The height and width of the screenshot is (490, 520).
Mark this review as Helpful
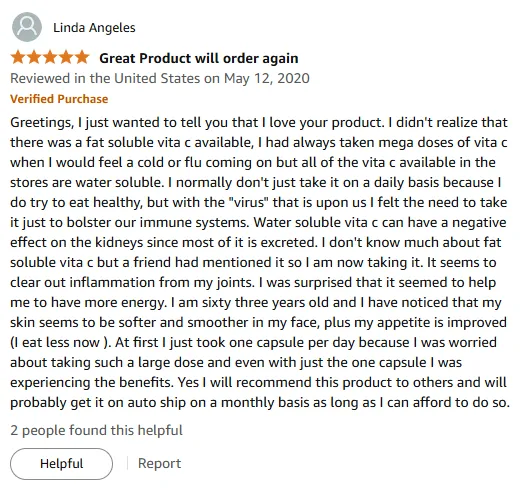(61, 464)
